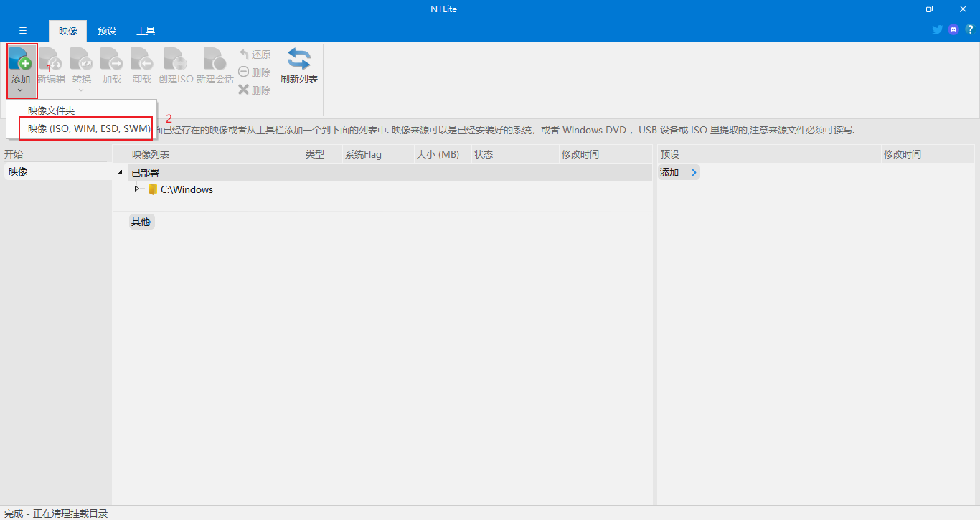Click the 转换 (Convert) toolbar icon

click(82, 60)
